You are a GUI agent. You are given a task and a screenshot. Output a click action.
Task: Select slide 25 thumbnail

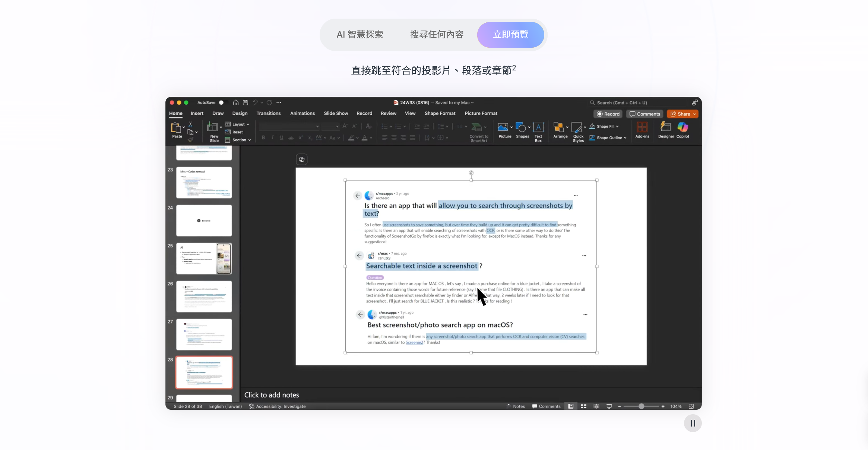pos(204,259)
